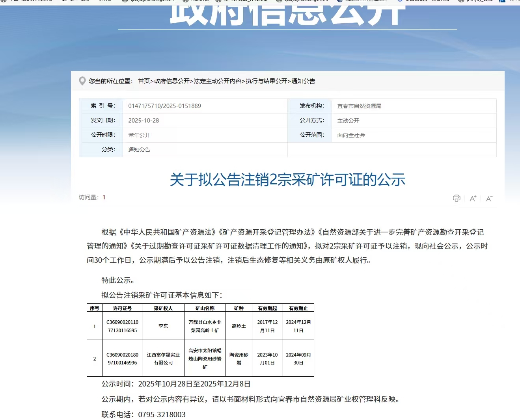The height and width of the screenshot is (420, 520).
Task: Increase font size with A+ icon
Action: tap(473, 198)
